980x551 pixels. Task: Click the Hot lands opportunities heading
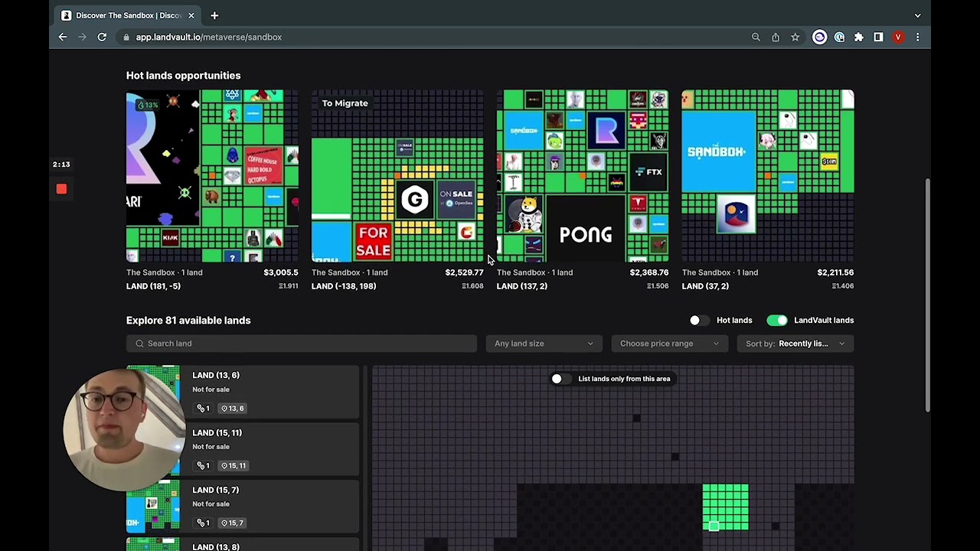(x=183, y=76)
